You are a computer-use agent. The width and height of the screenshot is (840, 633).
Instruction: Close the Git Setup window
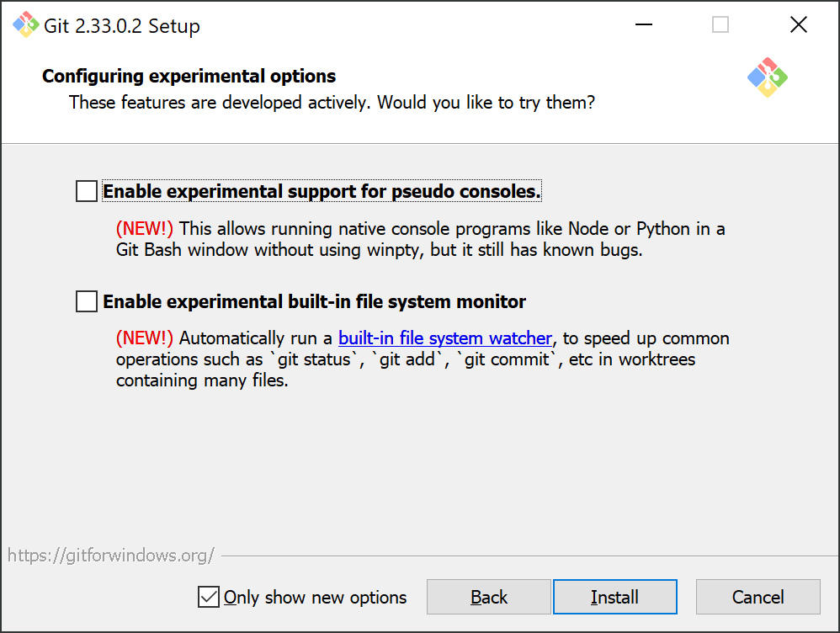click(x=798, y=24)
